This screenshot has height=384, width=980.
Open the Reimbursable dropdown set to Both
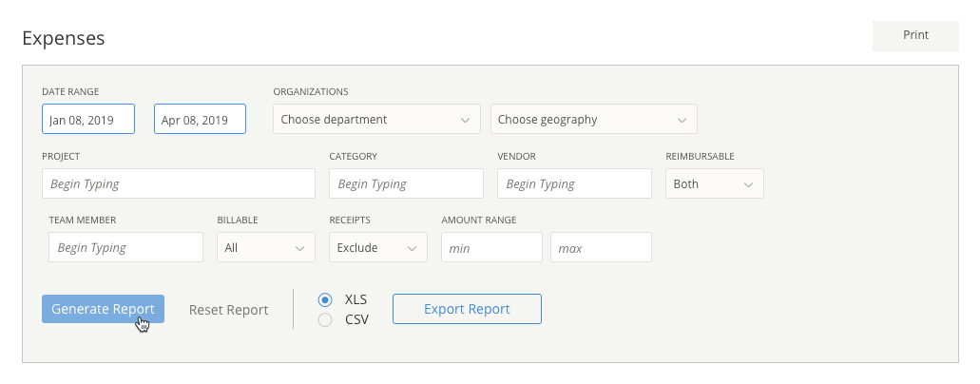tap(715, 183)
